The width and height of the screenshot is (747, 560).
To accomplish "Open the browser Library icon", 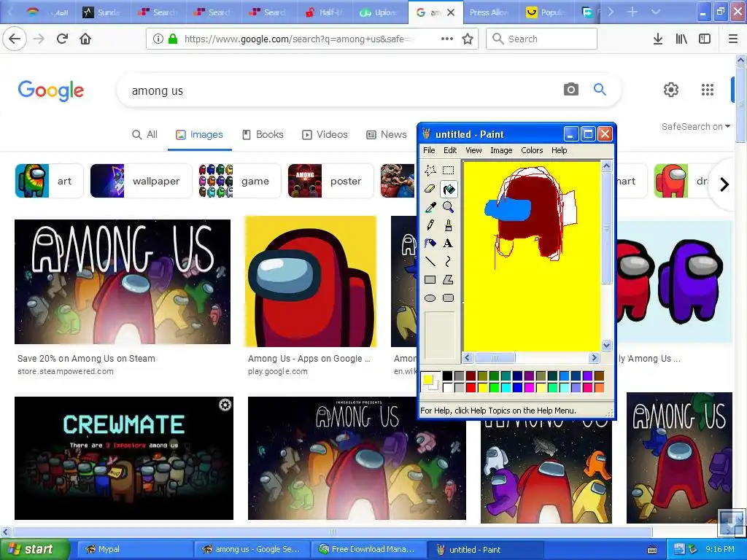I will [681, 39].
